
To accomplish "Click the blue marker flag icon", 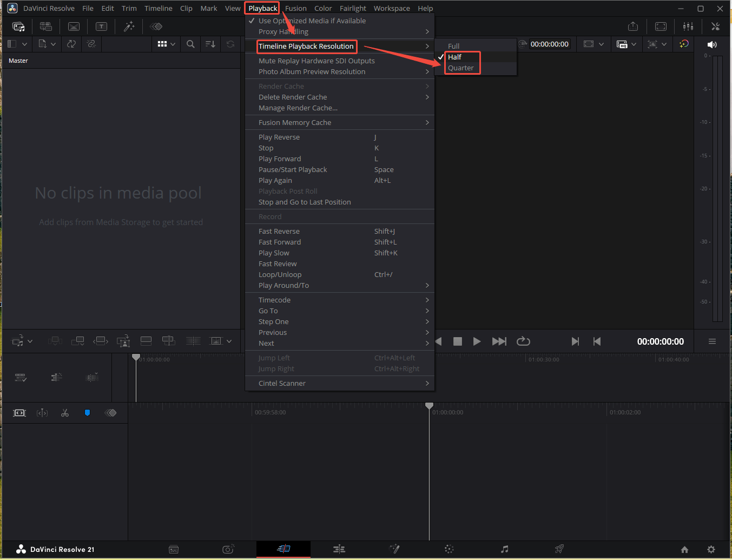I will pos(87,413).
